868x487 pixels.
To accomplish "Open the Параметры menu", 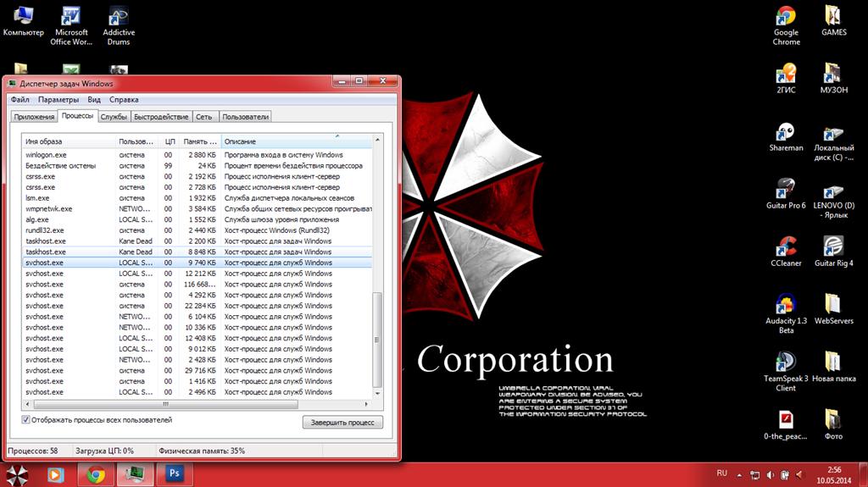I will coord(58,100).
